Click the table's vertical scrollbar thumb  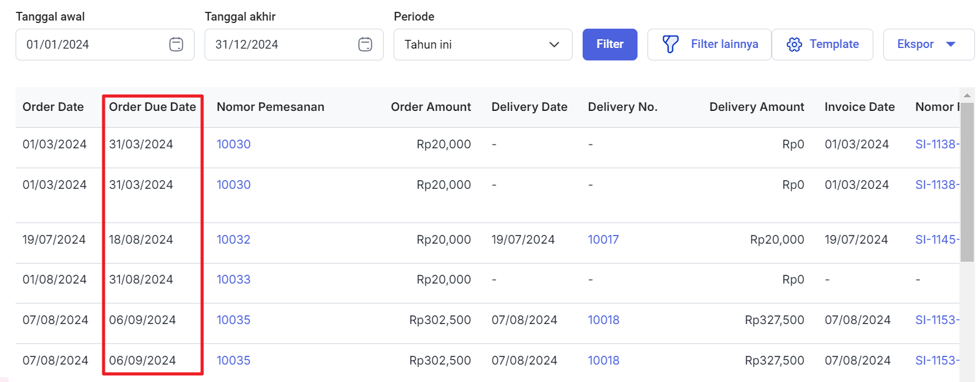tap(967, 181)
